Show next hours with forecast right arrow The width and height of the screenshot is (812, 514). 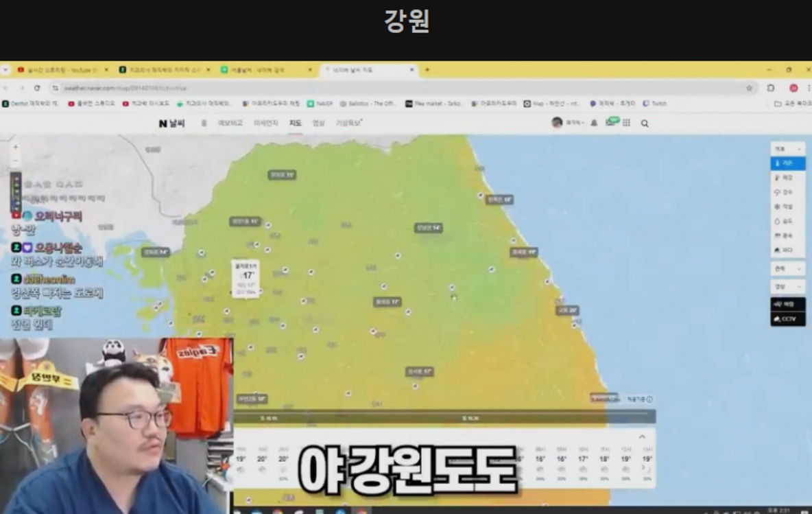[x=644, y=467]
